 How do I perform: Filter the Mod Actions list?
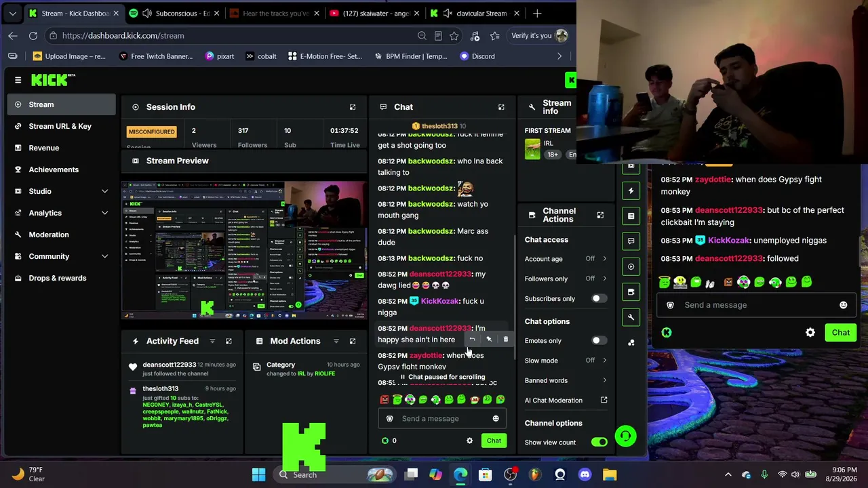[x=336, y=341]
